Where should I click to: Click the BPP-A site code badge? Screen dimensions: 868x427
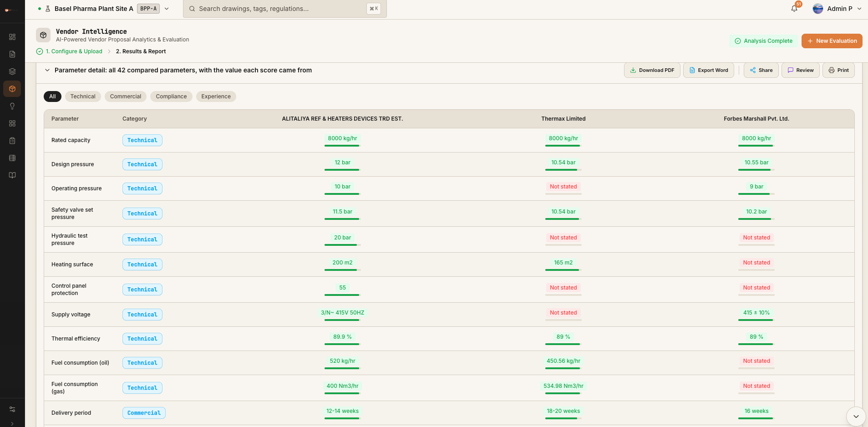(148, 9)
